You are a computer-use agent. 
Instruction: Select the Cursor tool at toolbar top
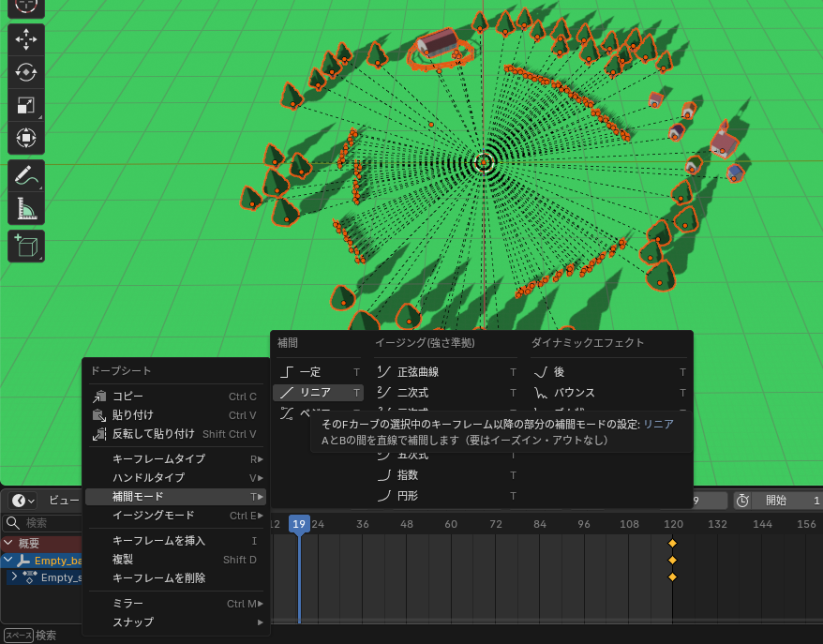(x=26, y=6)
